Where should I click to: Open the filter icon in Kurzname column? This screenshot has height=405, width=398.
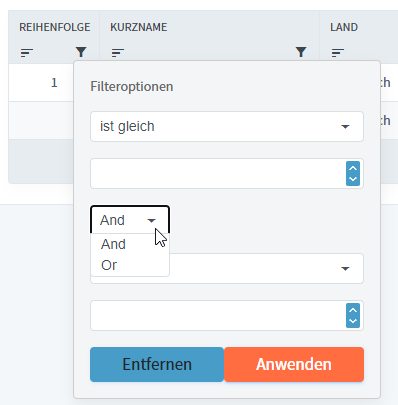[301, 52]
